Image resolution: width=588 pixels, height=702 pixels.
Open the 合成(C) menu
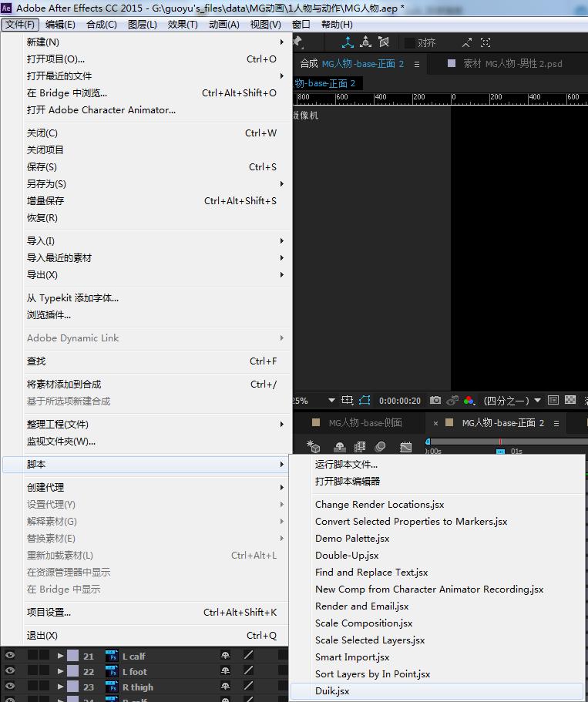[102, 25]
